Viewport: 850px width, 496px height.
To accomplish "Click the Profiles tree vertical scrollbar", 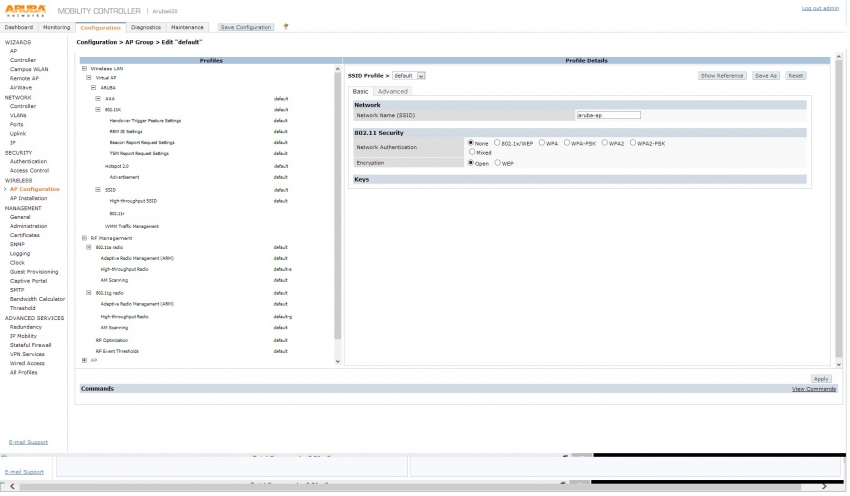I will point(338,215).
